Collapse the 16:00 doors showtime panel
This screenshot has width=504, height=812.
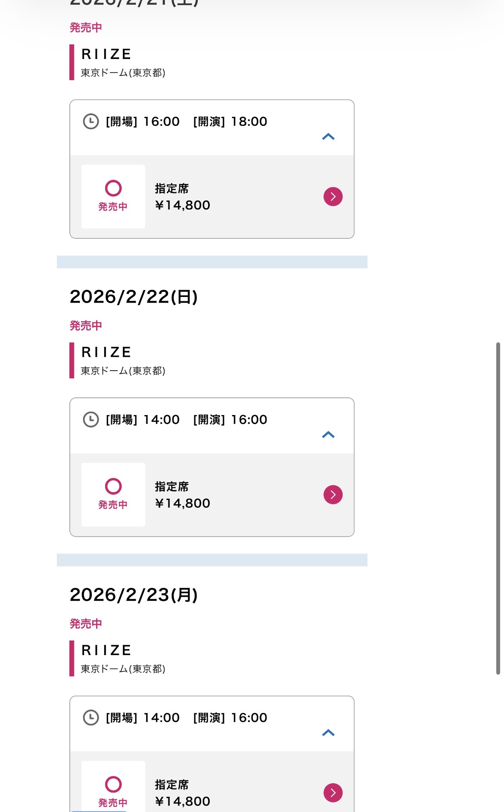point(328,137)
